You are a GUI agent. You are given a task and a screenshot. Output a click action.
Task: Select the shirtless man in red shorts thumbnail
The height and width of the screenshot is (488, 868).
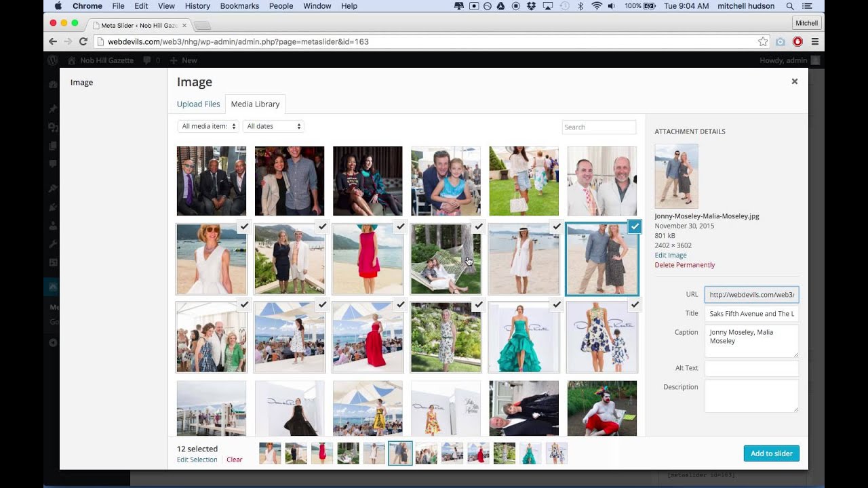pyautogui.click(x=602, y=408)
